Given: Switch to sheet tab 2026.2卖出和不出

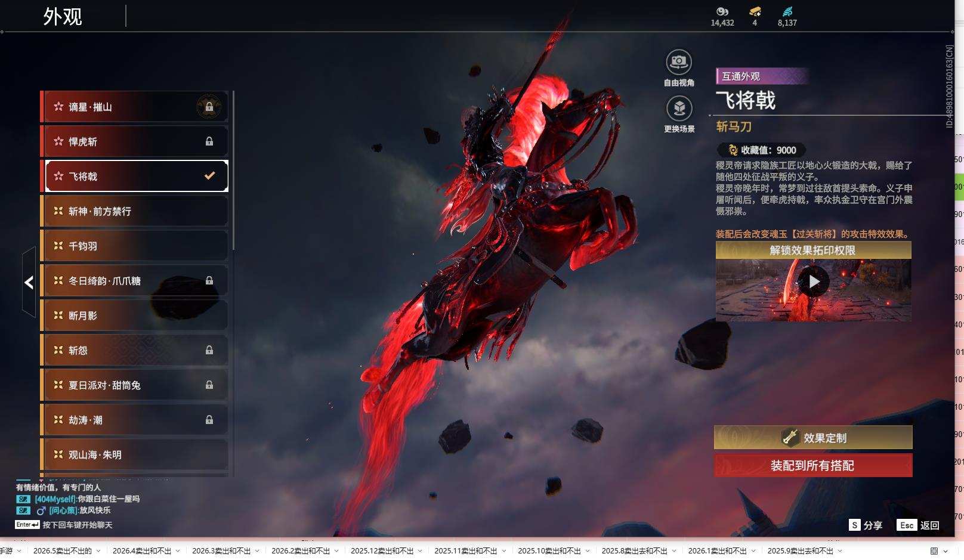Looking at the screenshot, I should tap(301, 550).
